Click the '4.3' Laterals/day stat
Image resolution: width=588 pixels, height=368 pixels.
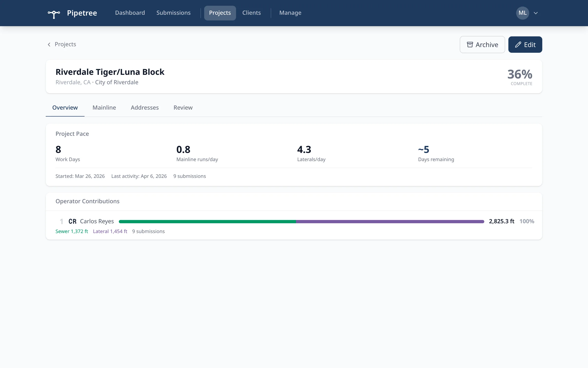[304, 149]
